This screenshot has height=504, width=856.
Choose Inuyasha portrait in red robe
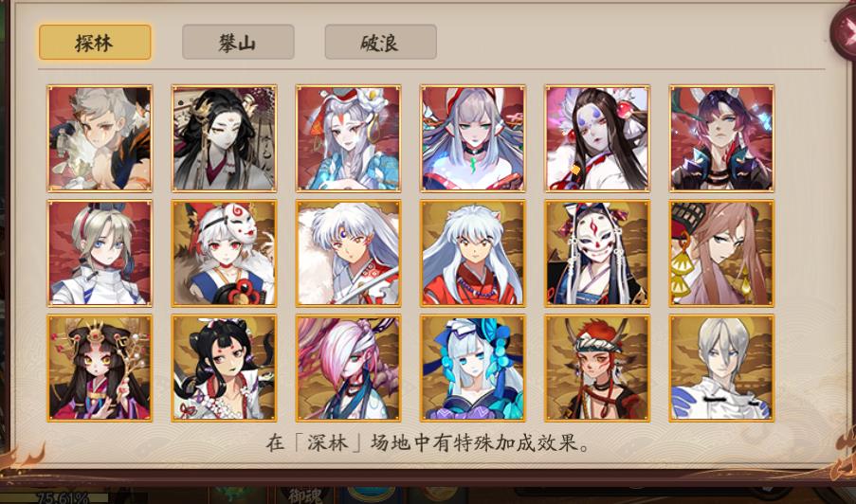(x=473, y=253)
